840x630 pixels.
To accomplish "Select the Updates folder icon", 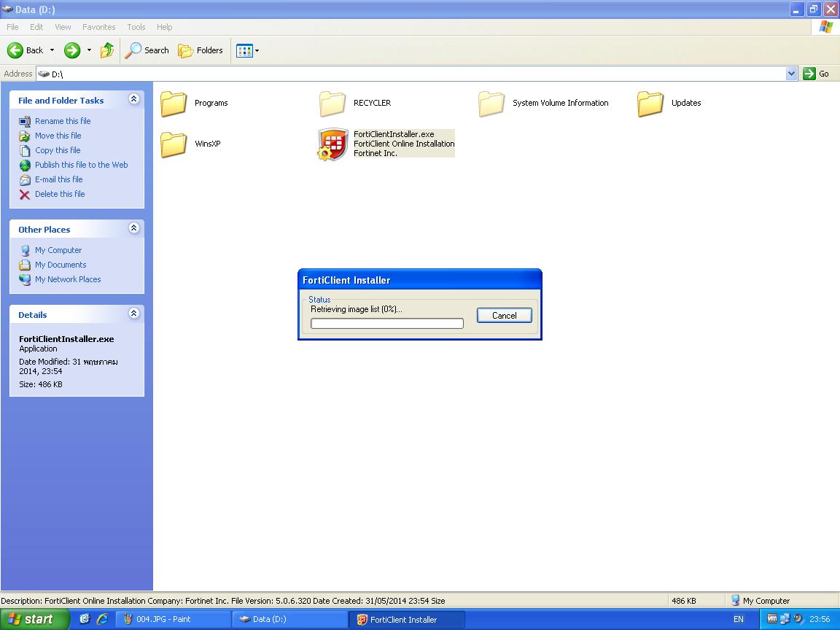I will click(650, 104).
